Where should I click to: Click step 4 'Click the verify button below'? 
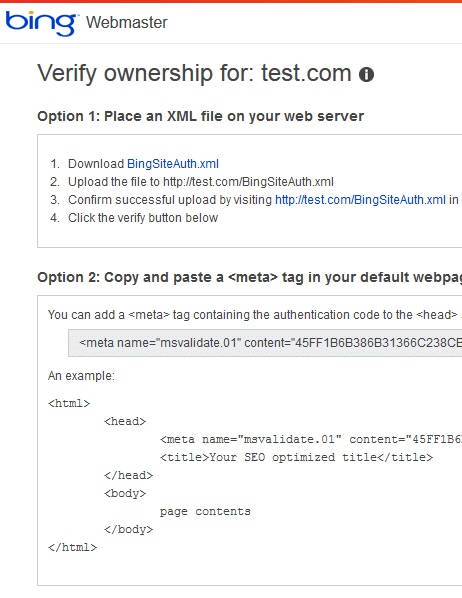click(143, 218)
